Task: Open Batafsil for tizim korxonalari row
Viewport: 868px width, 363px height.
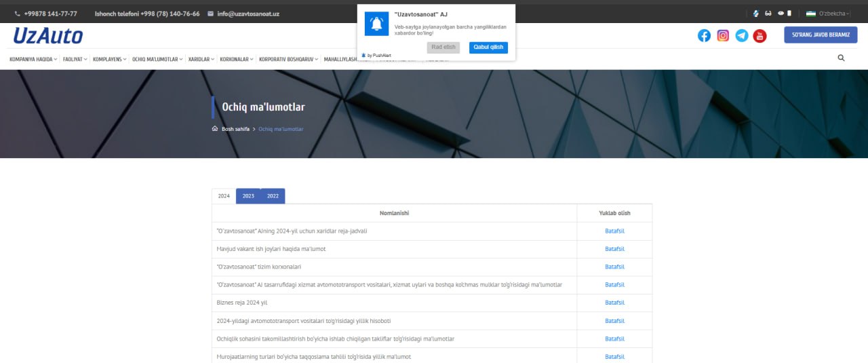Action: [614, 267]
